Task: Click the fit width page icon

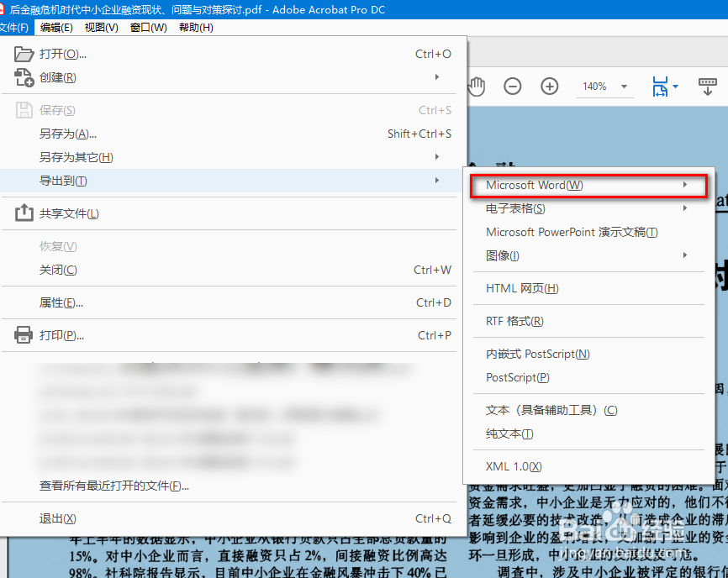Action: 660,87
